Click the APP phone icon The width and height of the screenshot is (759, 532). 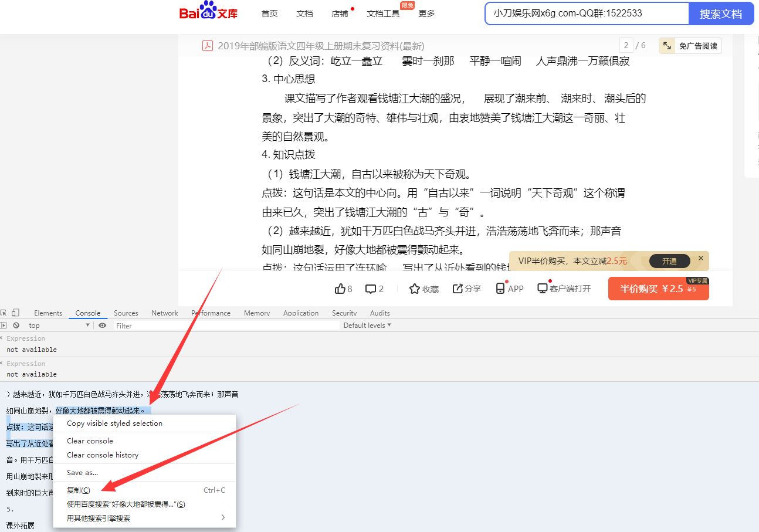click(x=502, y=288)
